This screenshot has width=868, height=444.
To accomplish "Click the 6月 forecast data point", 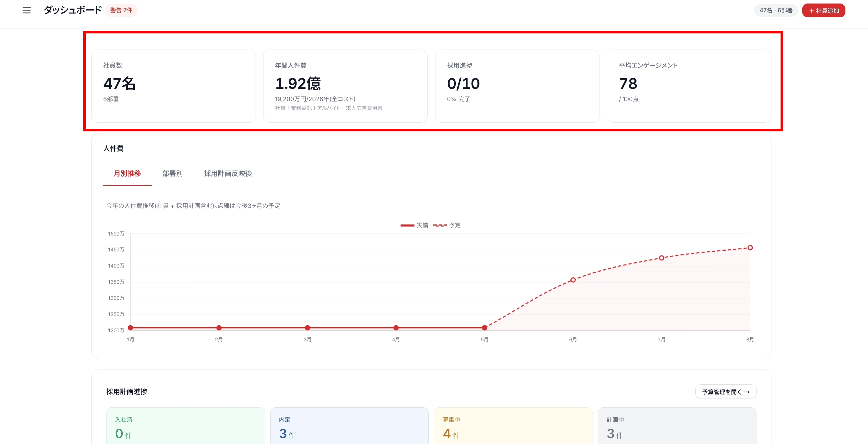I will coord(573,280).
